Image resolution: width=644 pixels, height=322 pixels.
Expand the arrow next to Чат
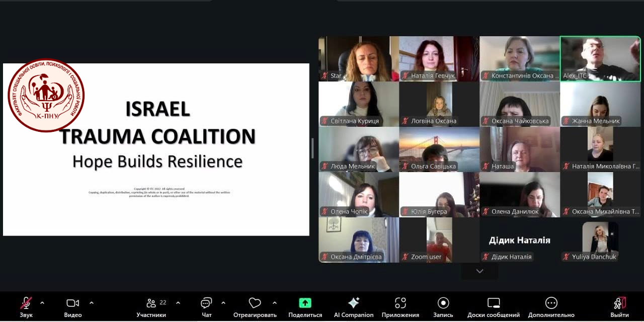coord(223,303)
